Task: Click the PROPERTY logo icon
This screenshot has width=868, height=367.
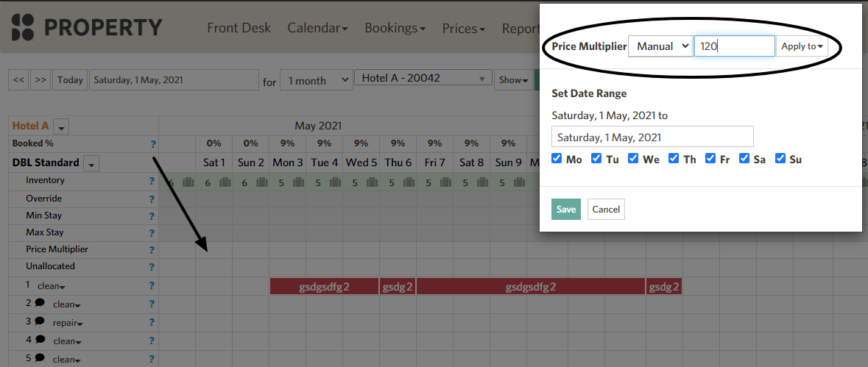Action: coord(23,27)
